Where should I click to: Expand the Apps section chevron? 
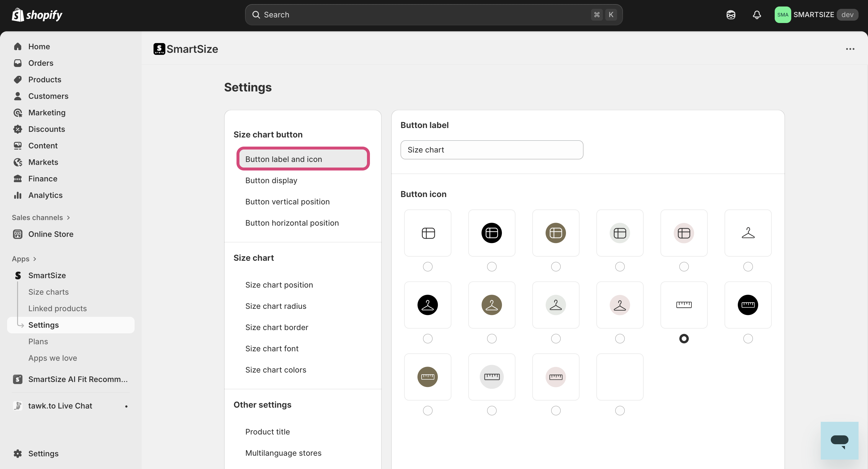coord(34,259)
